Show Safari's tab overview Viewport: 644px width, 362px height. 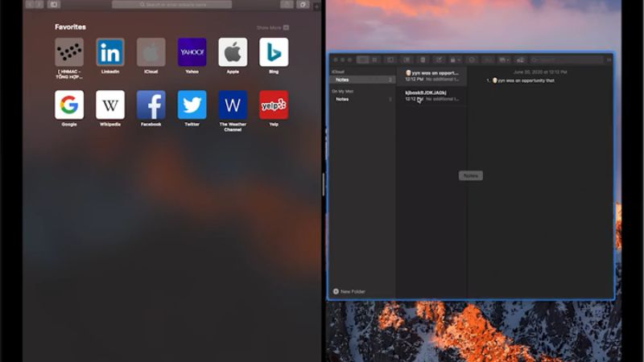(303, 5)
